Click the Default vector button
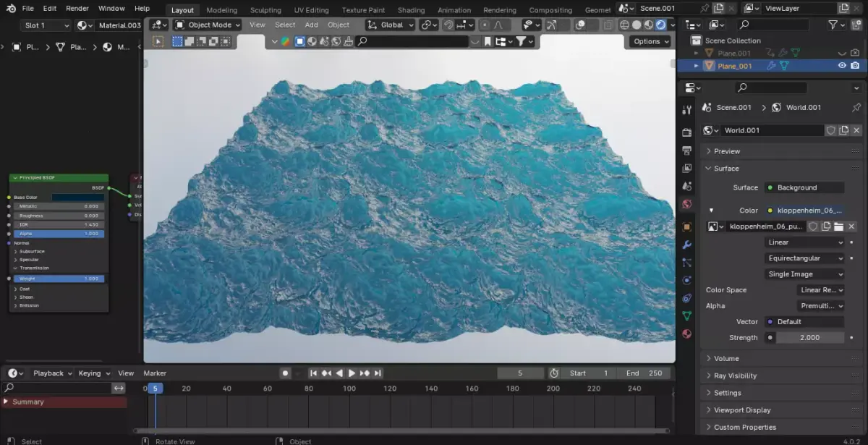Screen dimensions: 868x445 [x=804, y=322]
